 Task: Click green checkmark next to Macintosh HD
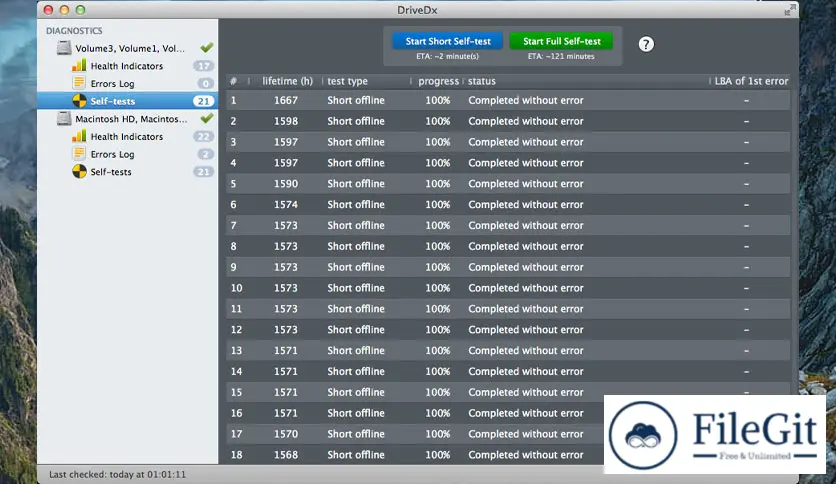(x=206, y=118)
